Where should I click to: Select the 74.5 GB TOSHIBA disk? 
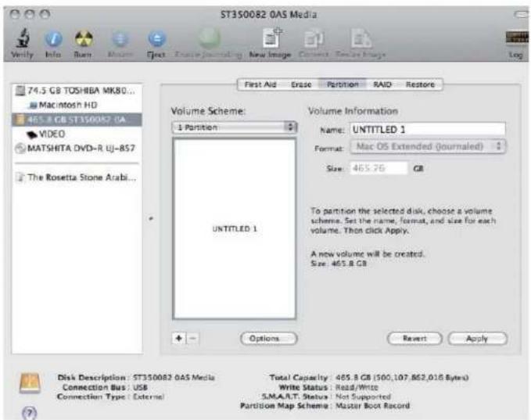pyautogui.click(x=77, y=91)
